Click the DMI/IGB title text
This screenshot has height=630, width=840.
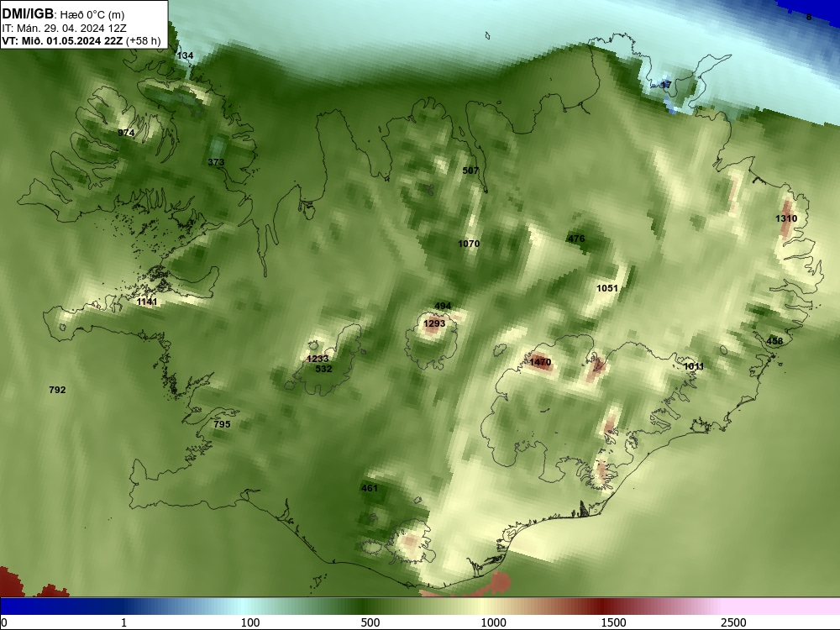[x=28, y=14]
